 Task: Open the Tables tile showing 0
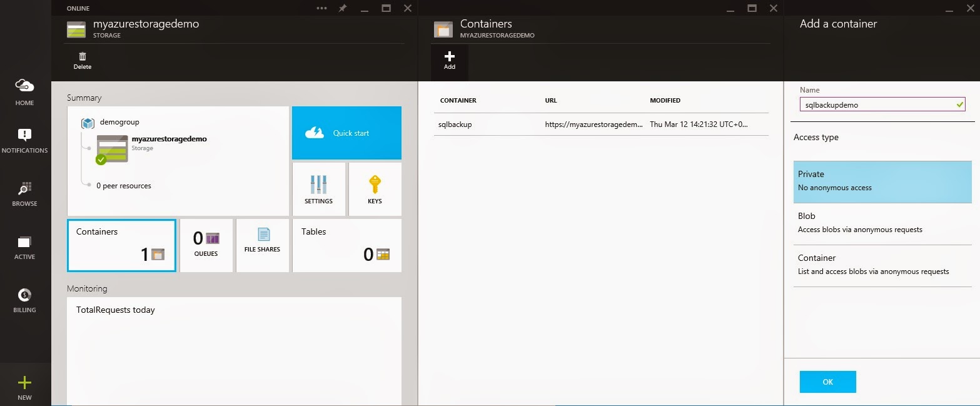pyautogui.click(x=346, y=245)
